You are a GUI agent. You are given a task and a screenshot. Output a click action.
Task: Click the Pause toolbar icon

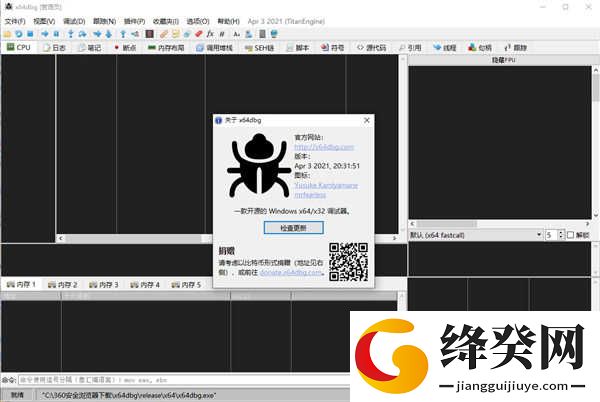(56, 34)
